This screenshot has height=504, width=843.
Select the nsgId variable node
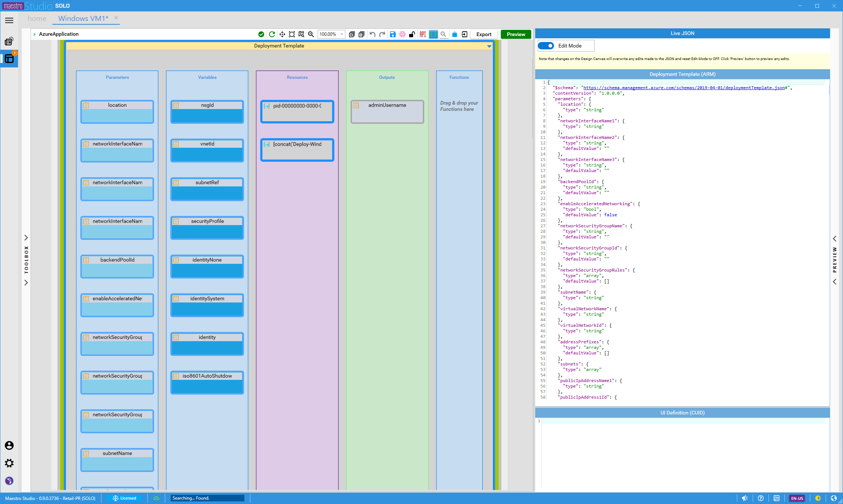207,112
